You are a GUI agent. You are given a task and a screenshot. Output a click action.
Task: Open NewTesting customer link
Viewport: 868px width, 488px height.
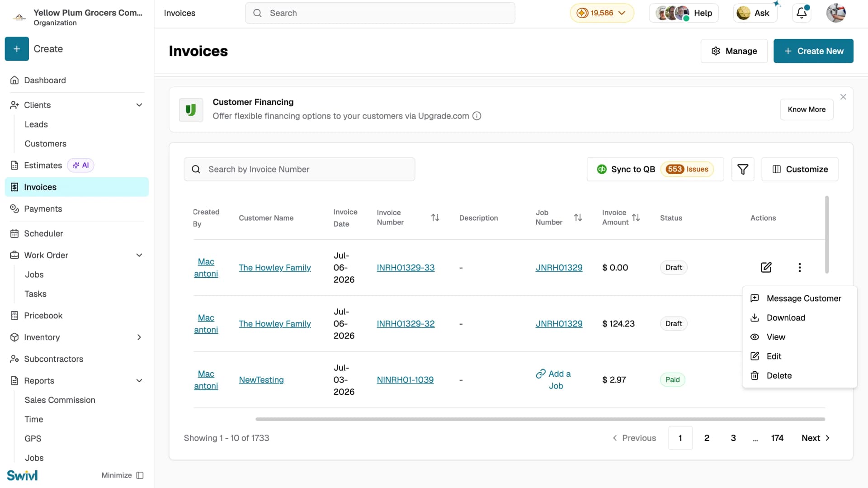tap(261, 380)
